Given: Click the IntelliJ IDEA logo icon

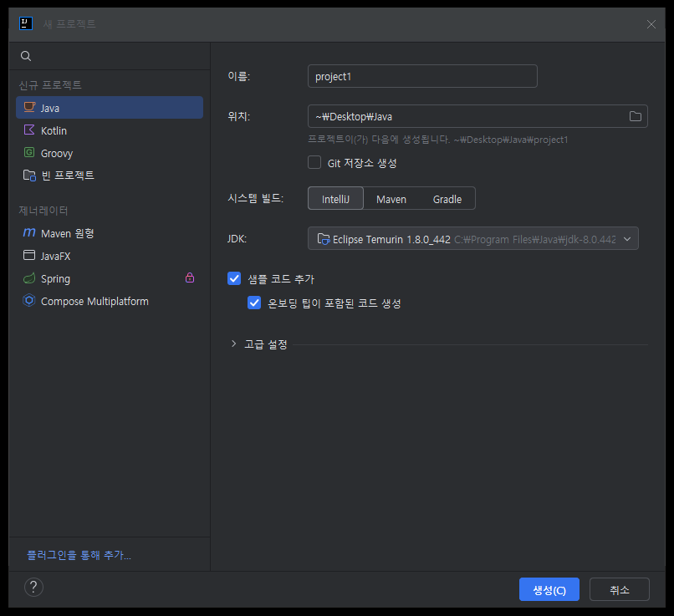Looking at the screenshot, I should click(26, 23).
